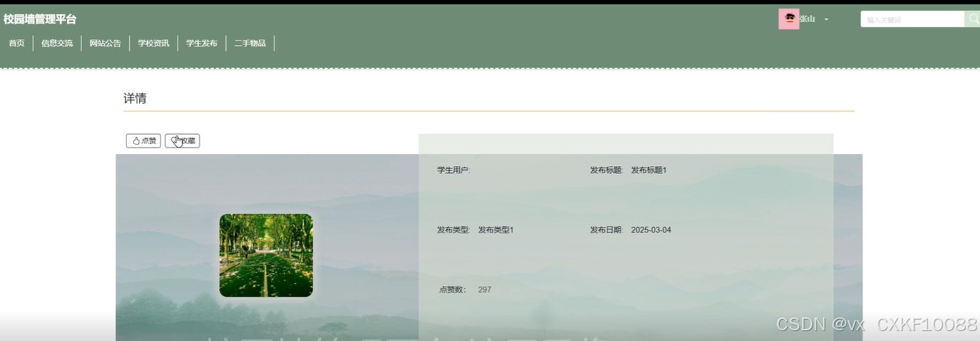Select the 学生发布 nav item

(202, 44)
